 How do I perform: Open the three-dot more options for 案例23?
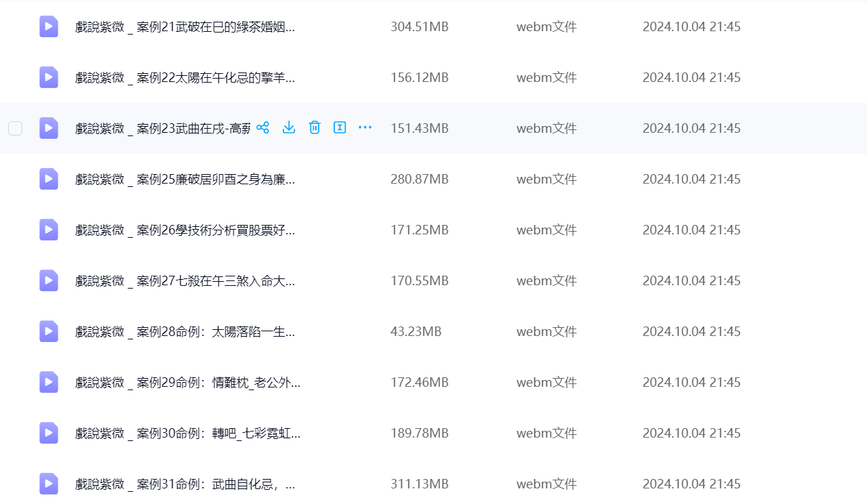365,127
